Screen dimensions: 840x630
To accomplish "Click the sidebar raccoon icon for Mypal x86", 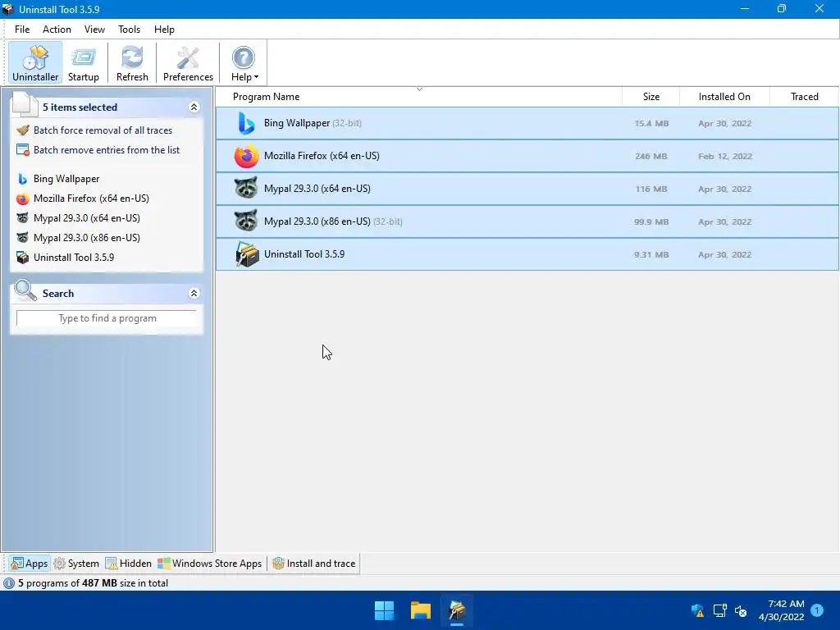I will (22, 238).
